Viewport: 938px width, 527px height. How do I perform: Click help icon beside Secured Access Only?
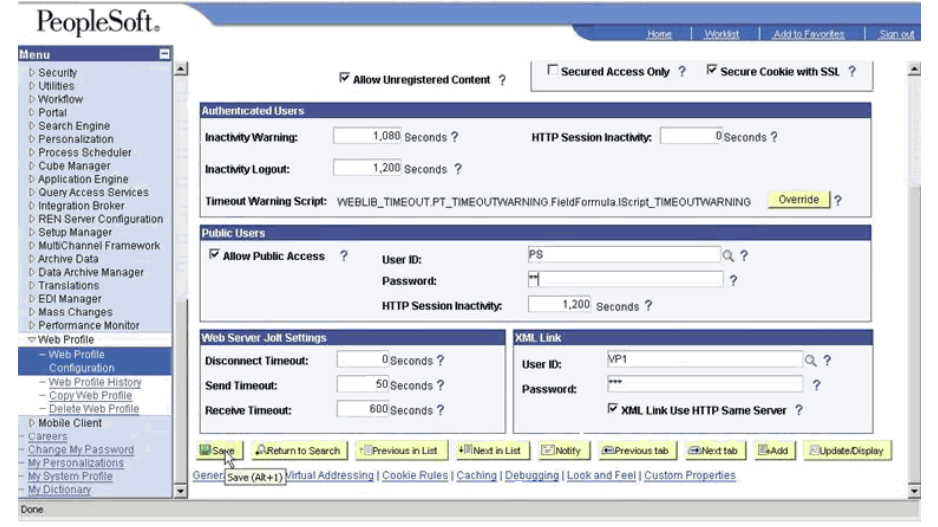click(682, 72)
